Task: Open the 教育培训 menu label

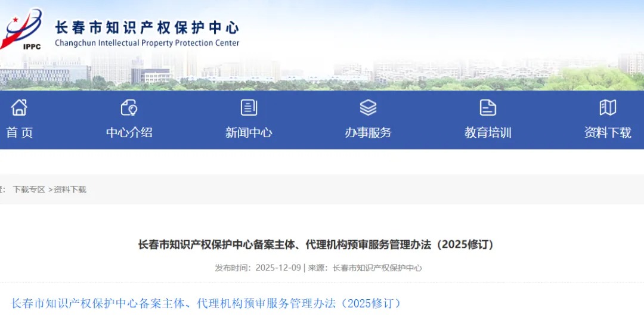Action: click(488, 133)
